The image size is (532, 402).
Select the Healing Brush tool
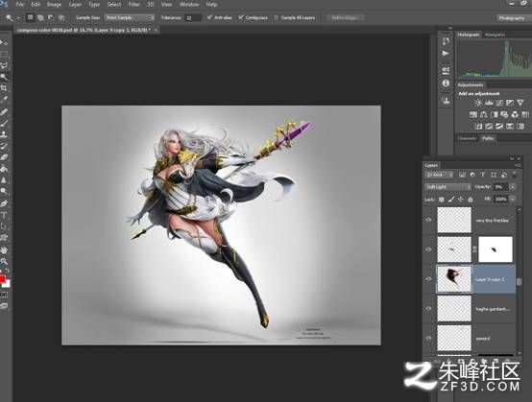click(x=4, y=111)
